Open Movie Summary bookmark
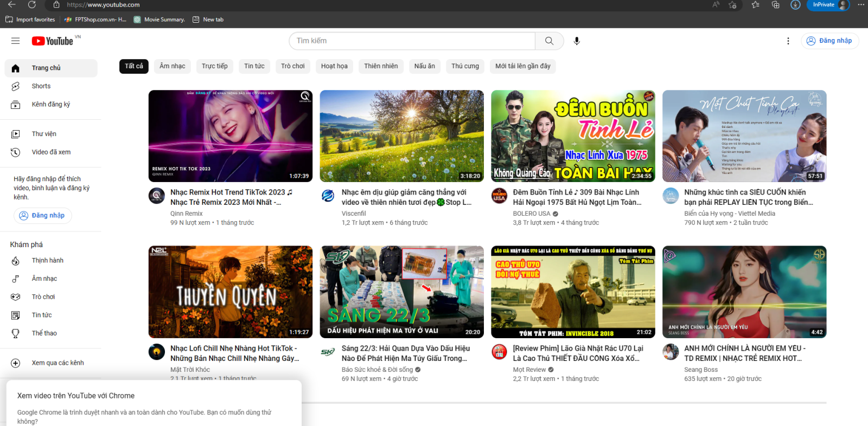868x426 pixels. (159, 20)
